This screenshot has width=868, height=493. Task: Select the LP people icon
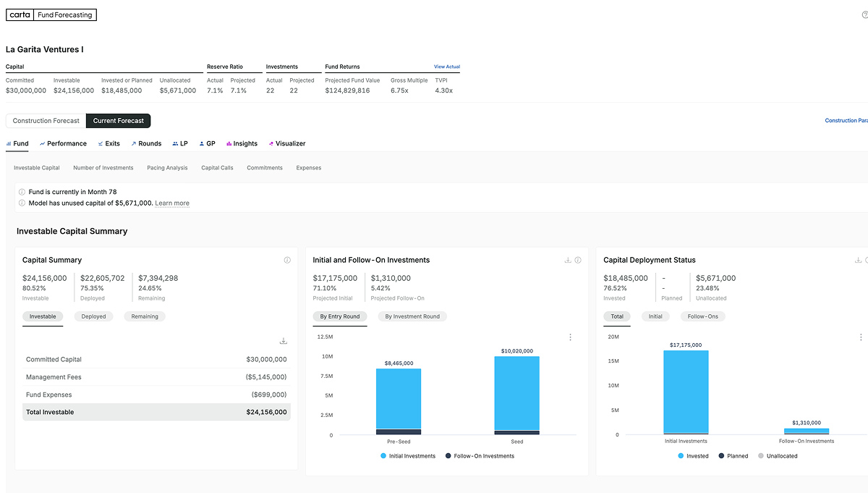tap(175, 143)
